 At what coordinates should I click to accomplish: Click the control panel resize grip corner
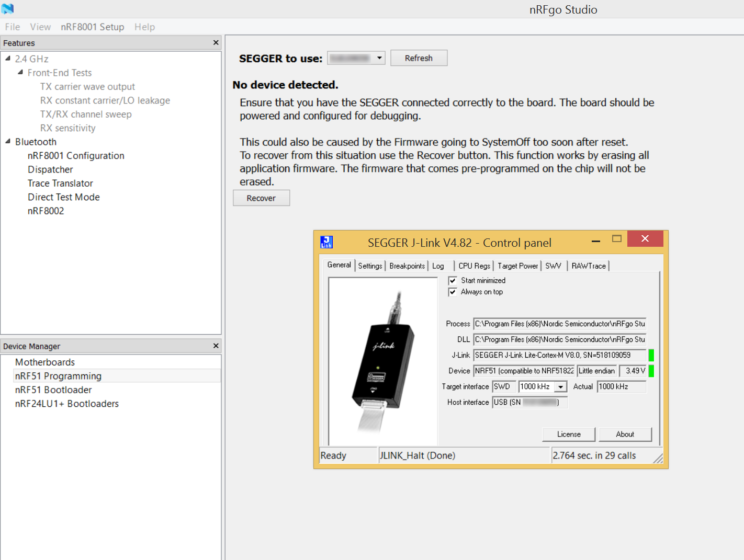click(658, 459)
